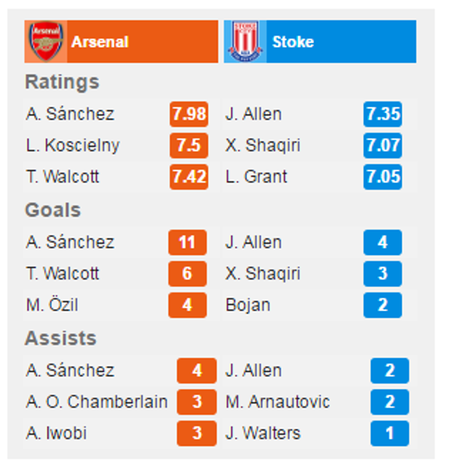The image size is (473, 476).
Task: Click the Arsenal club crest icon
Action: pyautogui.click(x=46, y=42)
